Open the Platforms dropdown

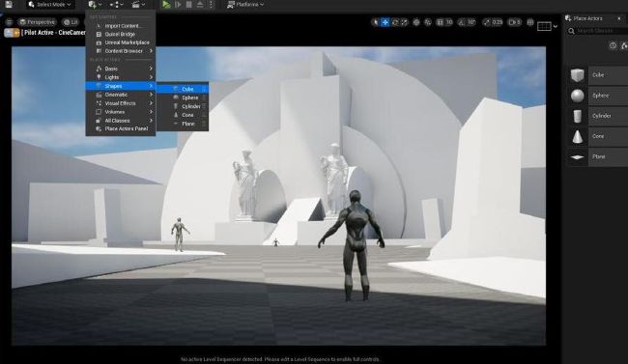pos(245,5)
